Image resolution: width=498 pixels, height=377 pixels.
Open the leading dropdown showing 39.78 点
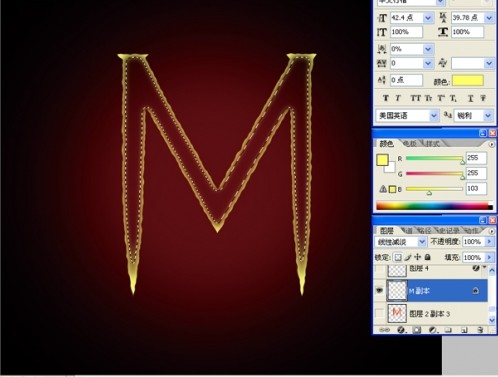coord(489,18)
